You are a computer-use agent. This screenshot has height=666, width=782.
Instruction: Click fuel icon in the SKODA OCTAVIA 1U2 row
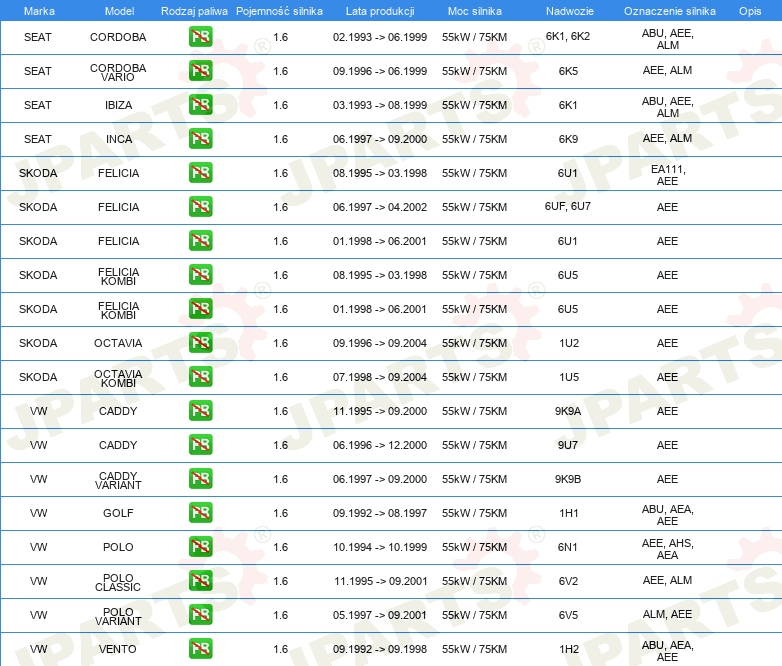[200, 343]
